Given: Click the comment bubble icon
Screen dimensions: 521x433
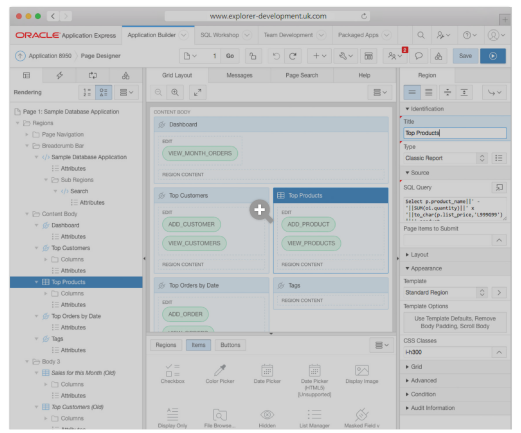Looking at the screenshot, I should (x=419, y=56).
